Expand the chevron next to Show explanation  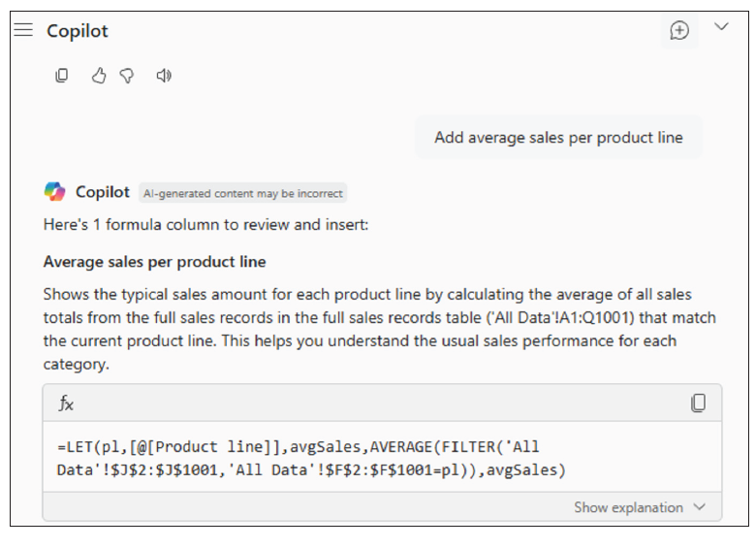click(701, 507)
